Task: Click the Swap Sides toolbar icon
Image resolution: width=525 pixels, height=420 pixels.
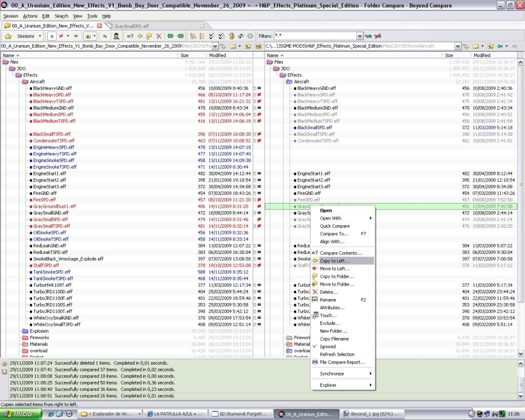Action: pyautogui.click(x=240, y=36)
